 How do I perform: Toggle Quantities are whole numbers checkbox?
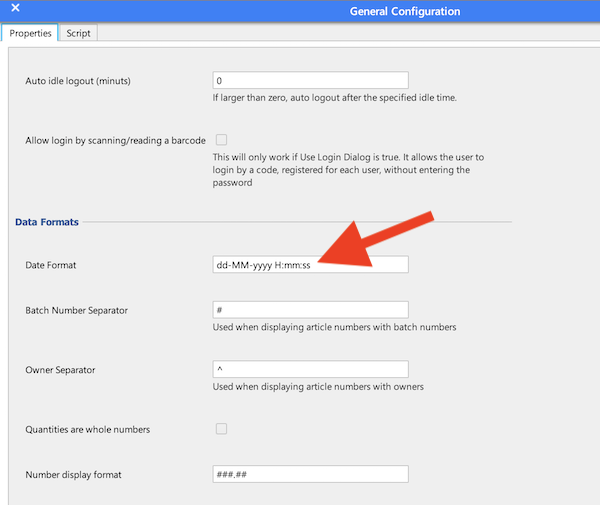tap(221, 428)
